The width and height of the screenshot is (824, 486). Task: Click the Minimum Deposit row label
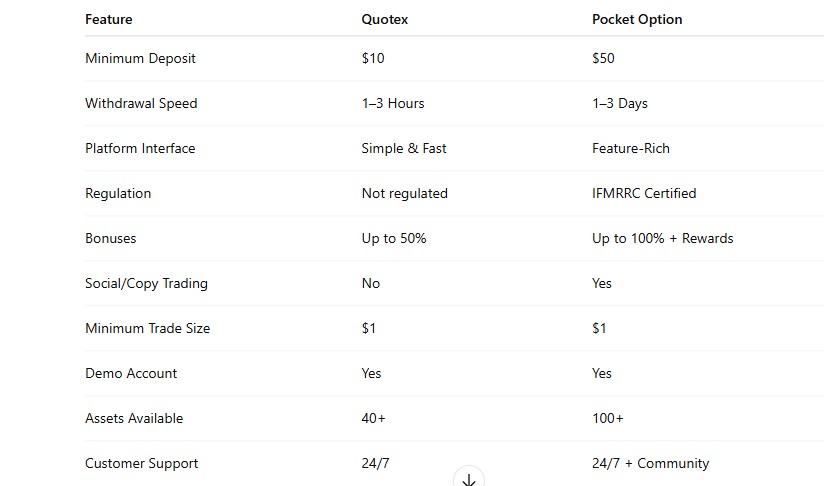[x=140, y=58]
